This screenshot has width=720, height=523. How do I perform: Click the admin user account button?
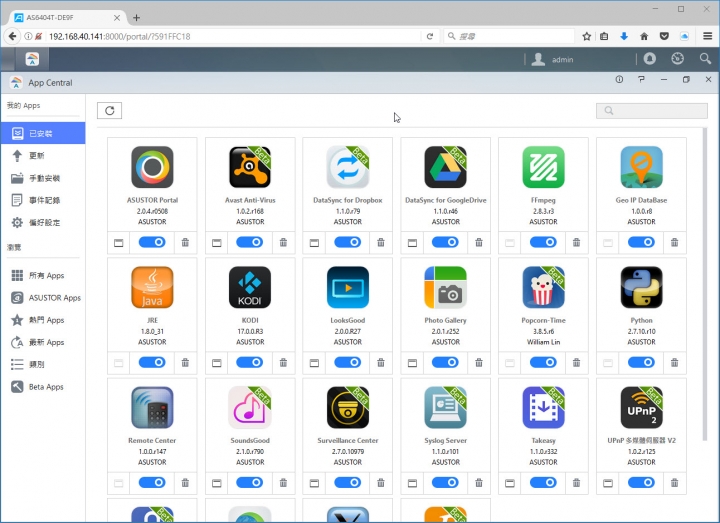(x=552, y=59)
